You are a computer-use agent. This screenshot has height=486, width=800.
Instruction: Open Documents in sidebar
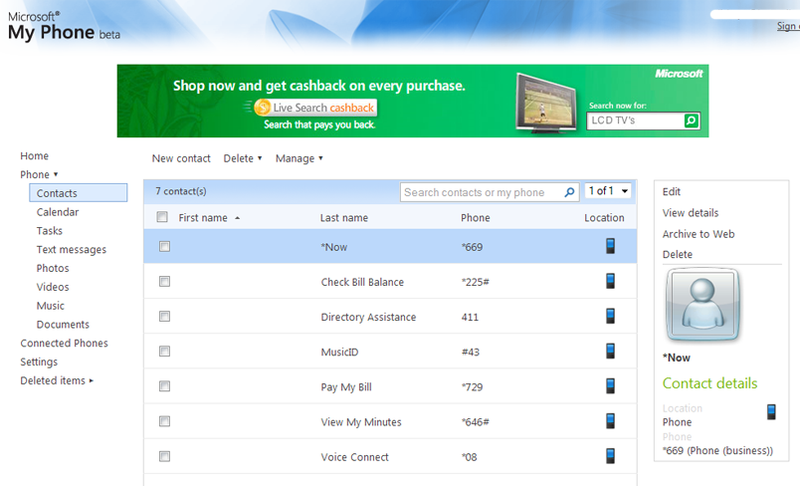coord(63,324)
